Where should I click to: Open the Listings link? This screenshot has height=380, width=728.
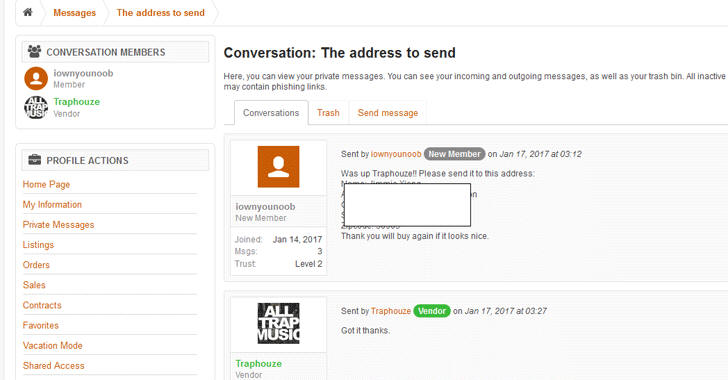pyautogui.click(x=38, y=245)
